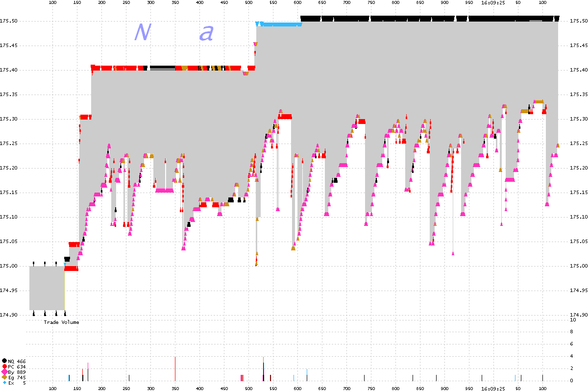The image size is (588, 392).
Task: Select the small blue Ex legend marker
Action: click(x=4, y=383)
